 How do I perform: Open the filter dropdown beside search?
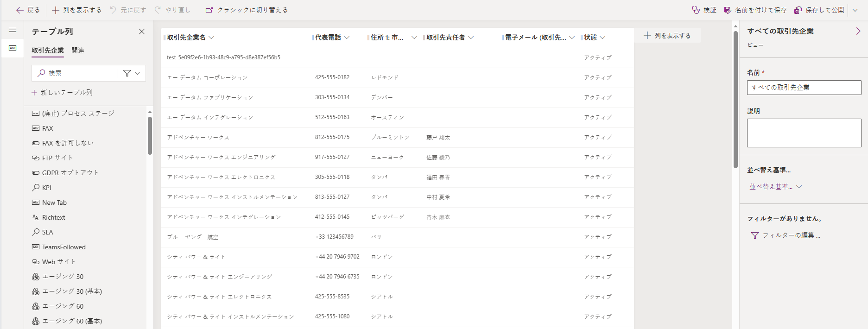click(132, 73)
